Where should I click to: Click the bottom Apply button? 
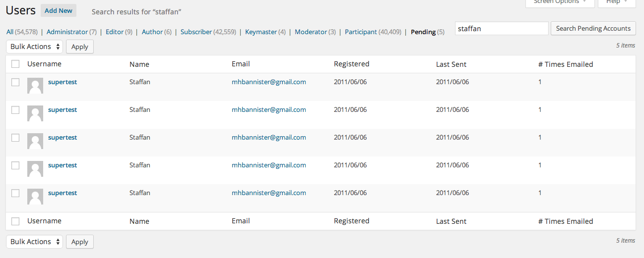79,242
